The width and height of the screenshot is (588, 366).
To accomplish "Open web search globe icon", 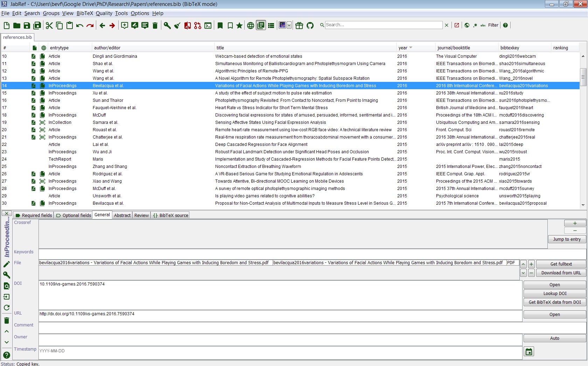I will [x=251, y=26].
